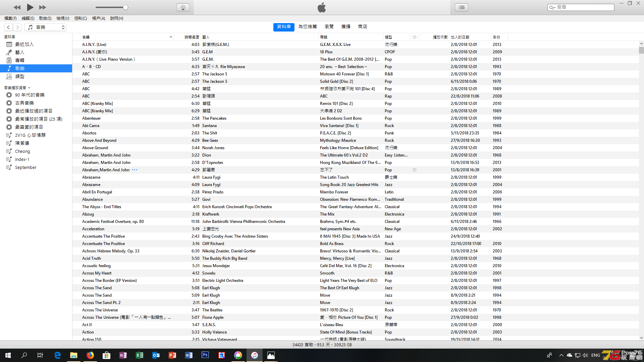This screenshot has height=362, width=644.
Task: Click the Play button
Action: pos(30,7)
